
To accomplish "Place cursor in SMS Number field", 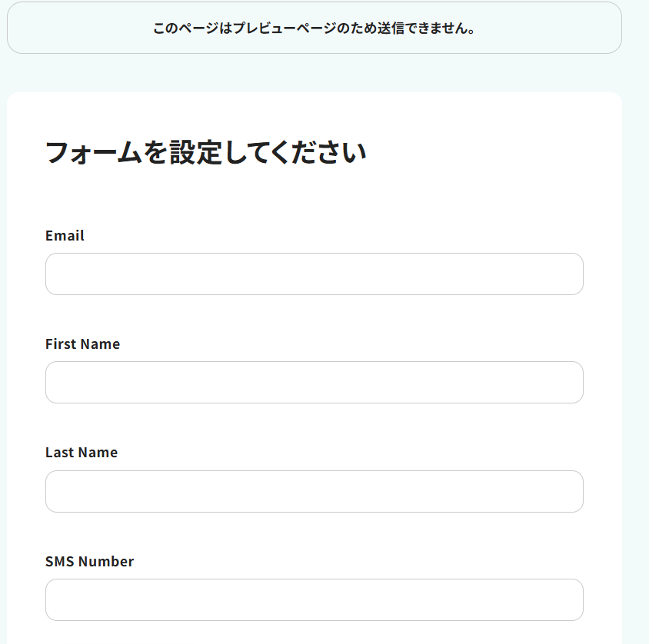I will click(314, 600).
